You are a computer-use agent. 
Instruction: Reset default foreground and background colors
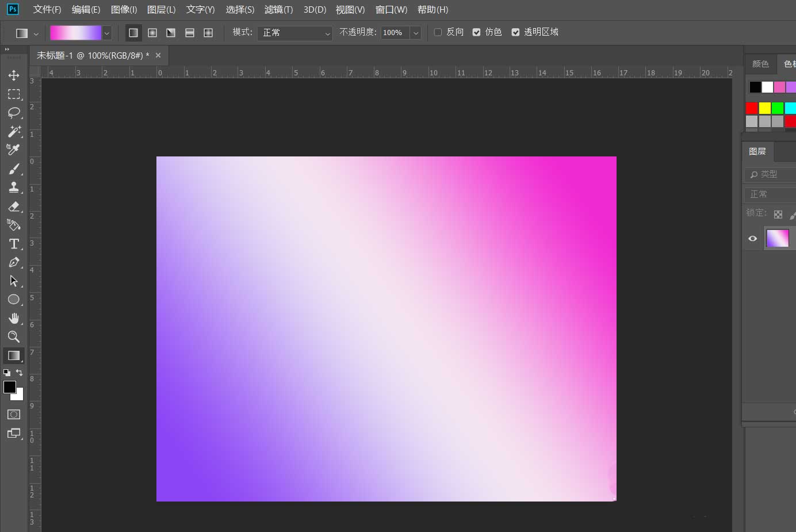(7, 373)
